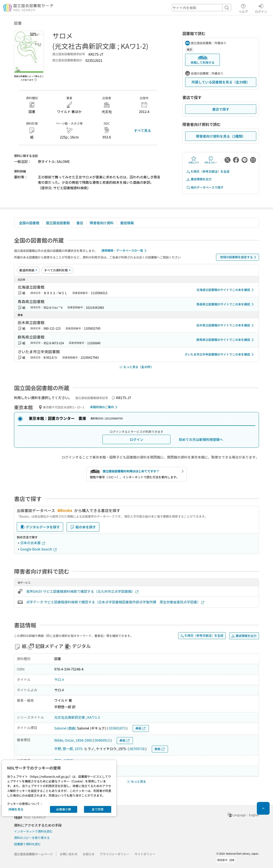Click 紙の本を探す button
The width and height of the screenshot is (273, 868).
click(x=83, y=527)
